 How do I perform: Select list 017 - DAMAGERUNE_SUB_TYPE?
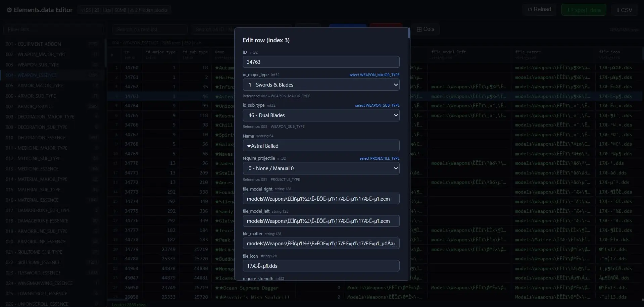pyautogui.click(x=52, y=210)
